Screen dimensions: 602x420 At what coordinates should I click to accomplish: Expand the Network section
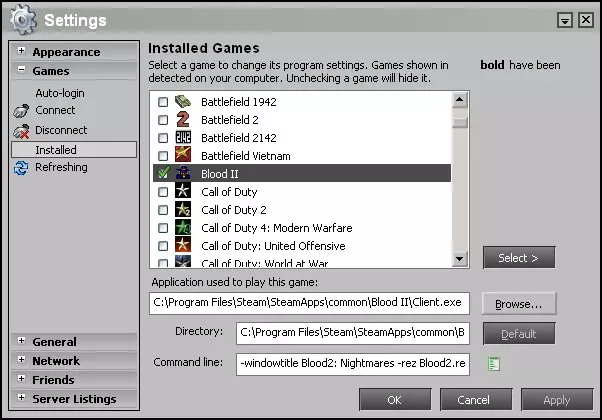point(22,360)
